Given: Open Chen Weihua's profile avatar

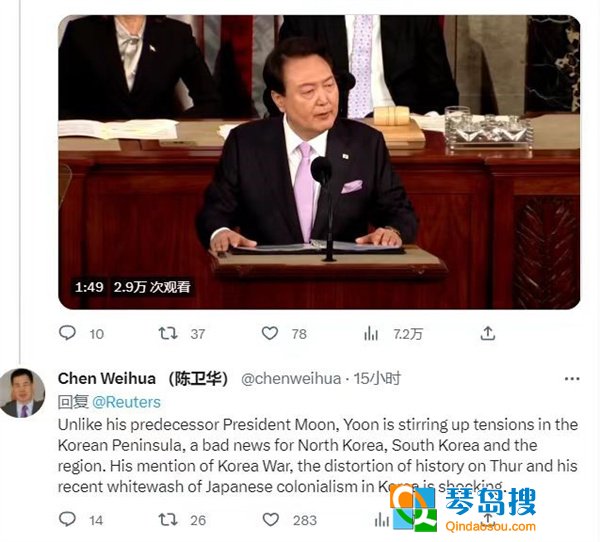Looking at the screenshot, I should pyautogui.click(x=22, y=393).
